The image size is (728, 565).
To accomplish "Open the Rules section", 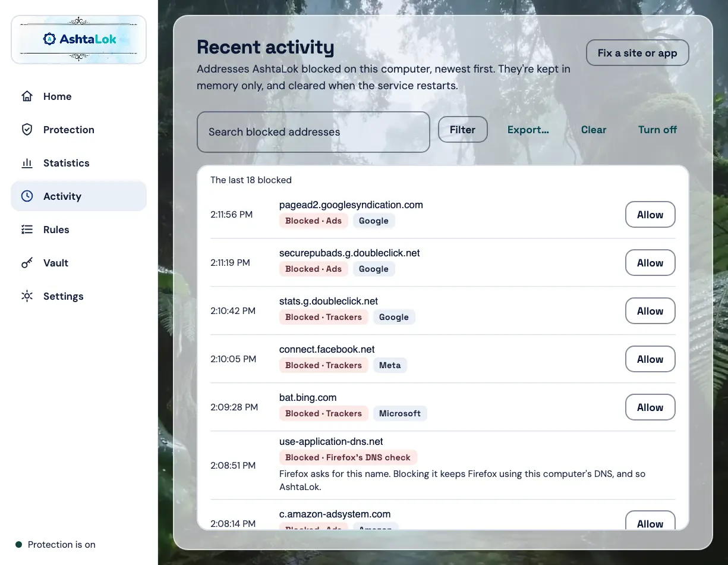I will coord(78,230).
